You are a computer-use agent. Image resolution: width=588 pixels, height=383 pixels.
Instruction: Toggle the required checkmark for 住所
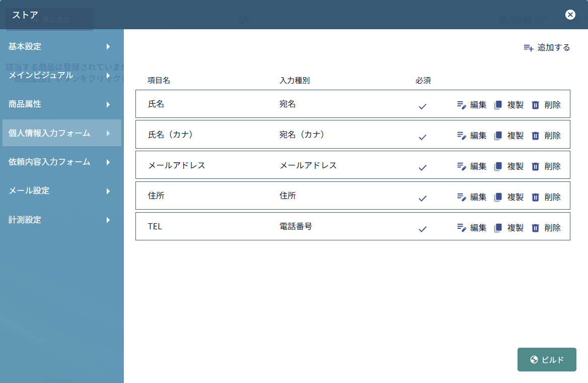point(423,199)
